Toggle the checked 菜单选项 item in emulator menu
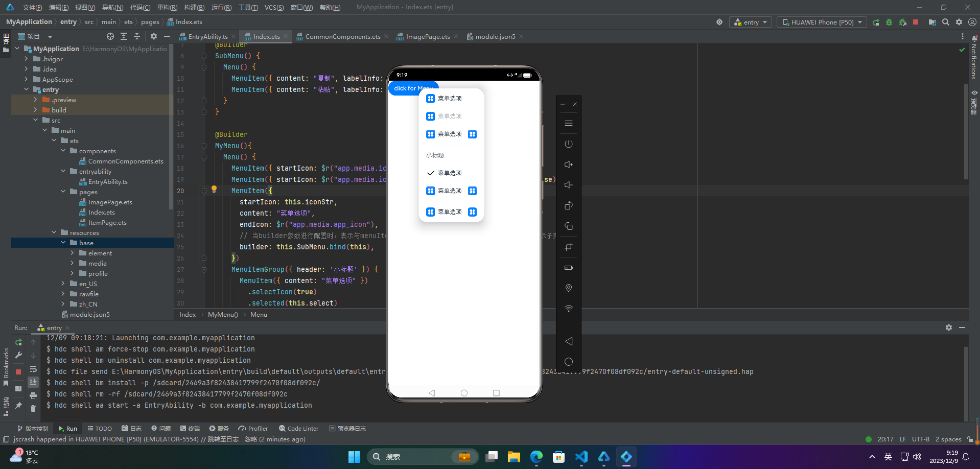This screenshot has width=980, height=469. [451, 173]
